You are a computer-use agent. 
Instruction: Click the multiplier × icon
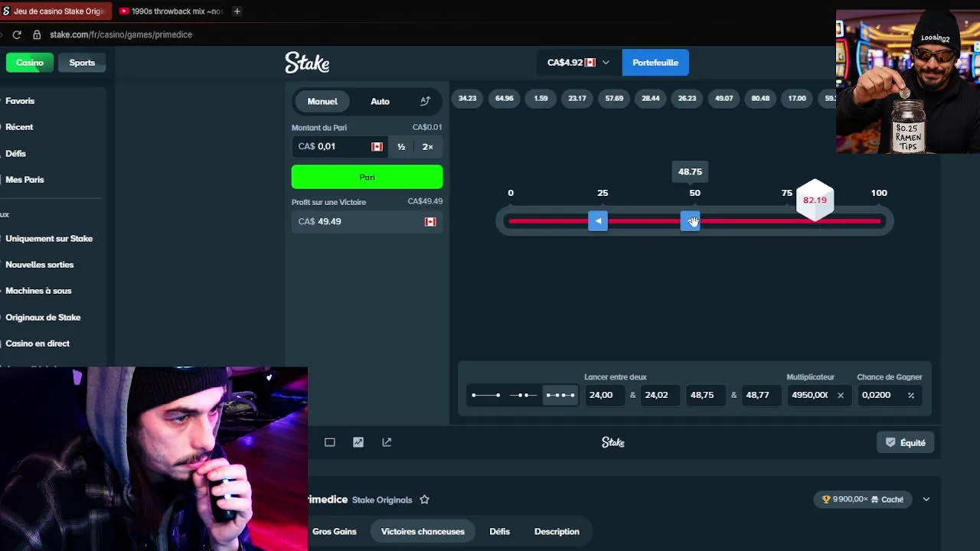pyautogui.click(x=840, y=395)
